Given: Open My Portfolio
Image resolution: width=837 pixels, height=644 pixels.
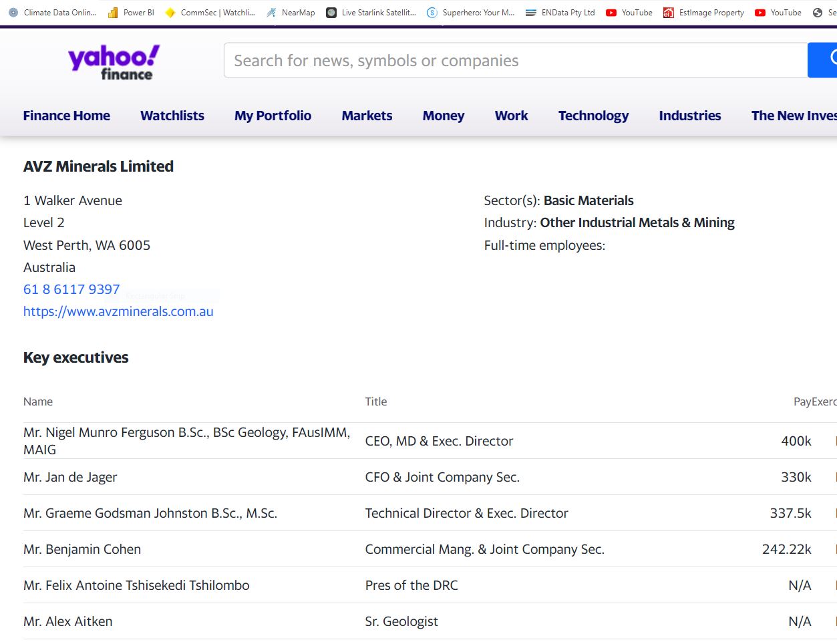Looking at the screenshot, I should pos(273,116).
